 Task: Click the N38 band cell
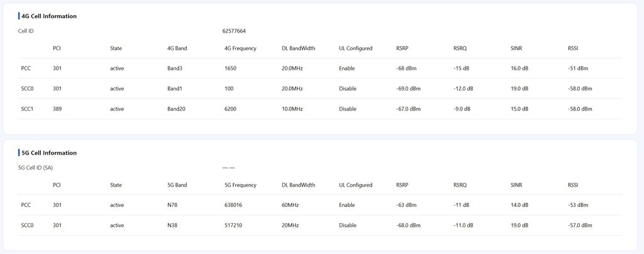[x=173, y=225]
